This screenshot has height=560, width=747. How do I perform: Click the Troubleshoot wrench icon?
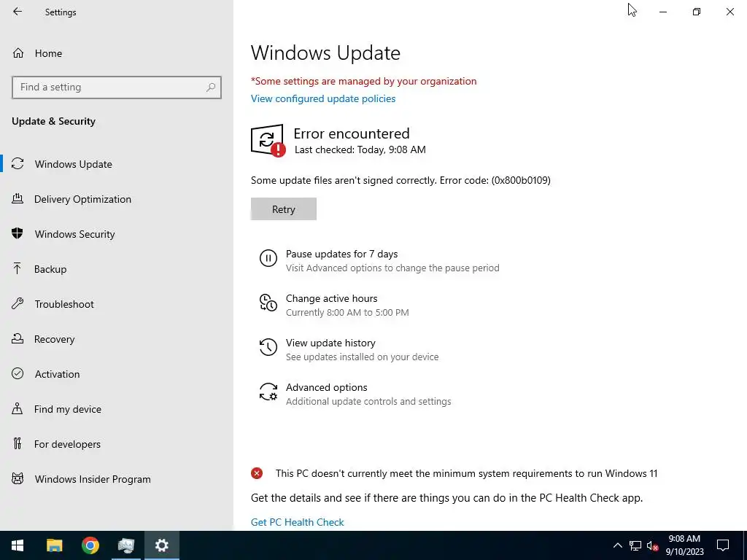click(18, 303)
